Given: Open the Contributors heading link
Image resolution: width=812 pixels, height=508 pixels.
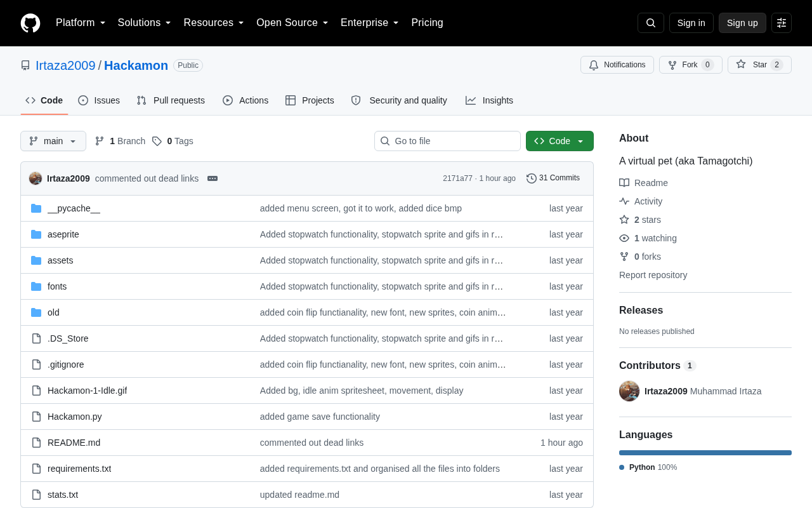Looking at the screenshot, I should pos(658,366).
